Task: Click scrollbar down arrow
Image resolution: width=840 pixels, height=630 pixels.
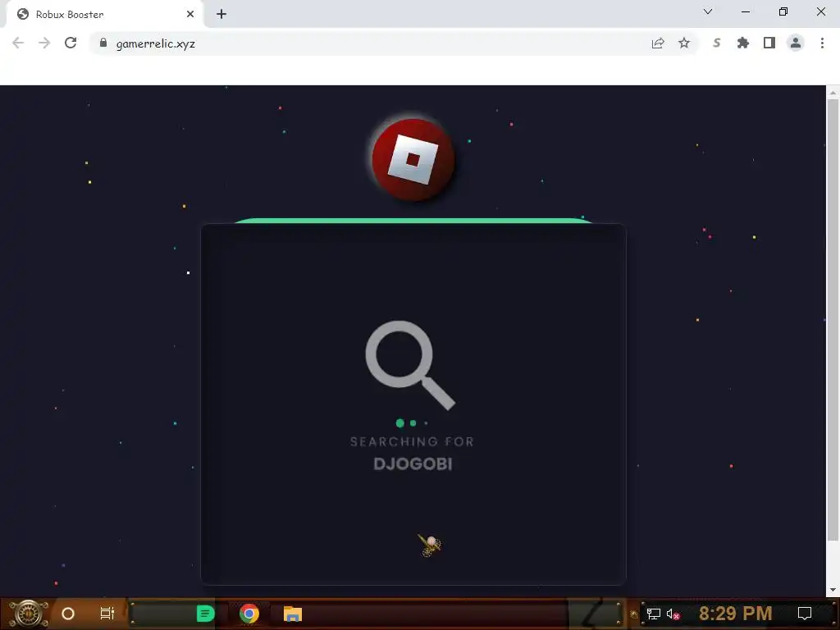Action: coord(833,590)
